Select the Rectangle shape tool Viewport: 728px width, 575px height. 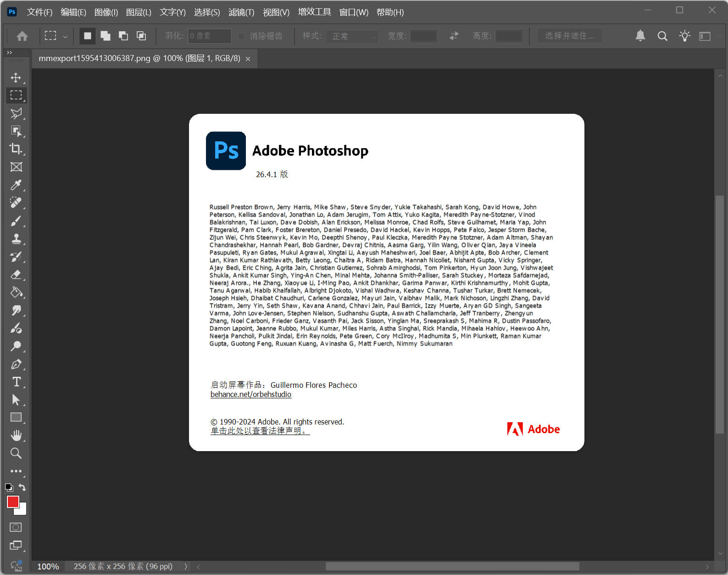click(16, 418)
